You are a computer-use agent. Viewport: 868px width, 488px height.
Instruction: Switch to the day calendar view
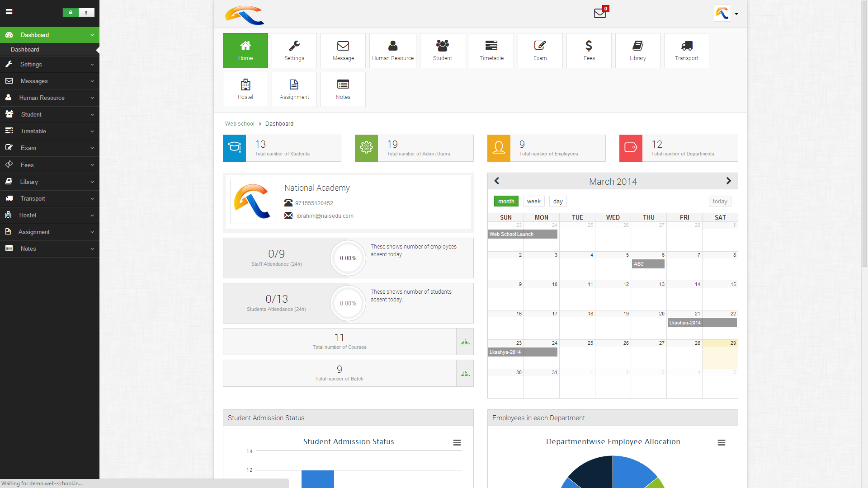click(x=557, y=202)
